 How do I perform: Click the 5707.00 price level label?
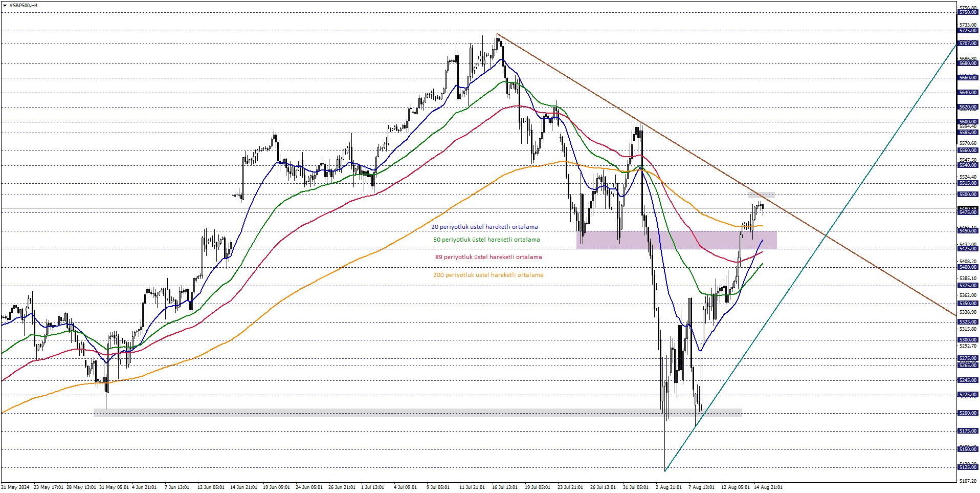[x=968, y=44]
